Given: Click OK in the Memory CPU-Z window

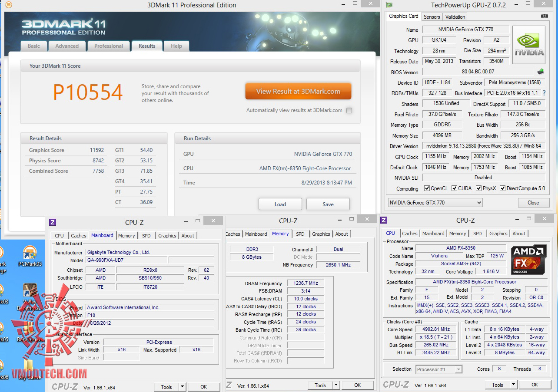Looking at the screenshot, I should pos(358,385).
